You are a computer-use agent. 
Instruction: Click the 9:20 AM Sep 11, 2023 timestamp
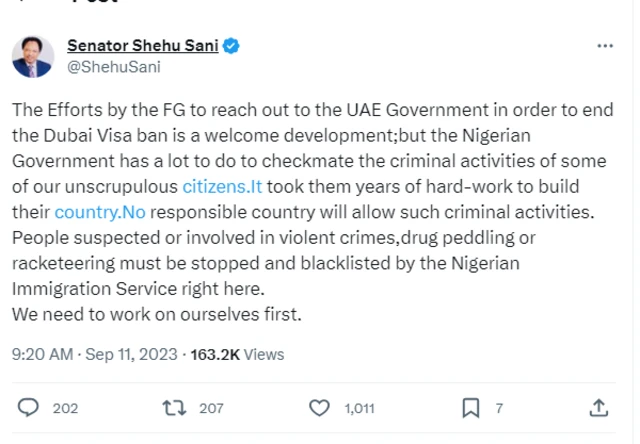pyautogui.click(x=95, y=354)
